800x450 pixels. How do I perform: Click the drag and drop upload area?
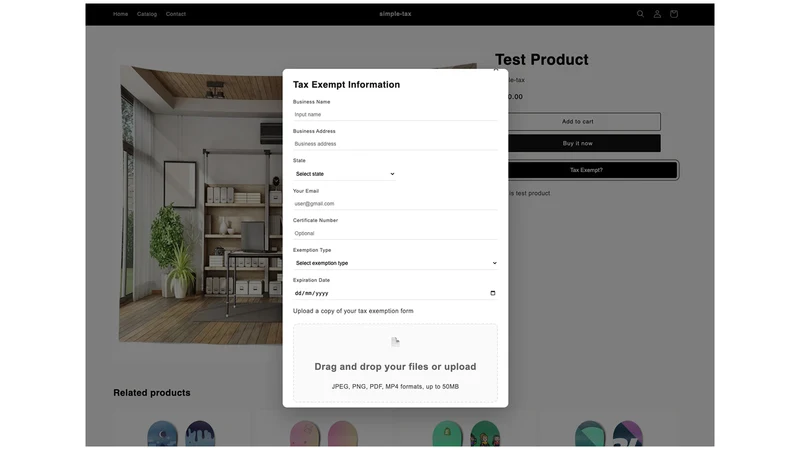[395, 363]
